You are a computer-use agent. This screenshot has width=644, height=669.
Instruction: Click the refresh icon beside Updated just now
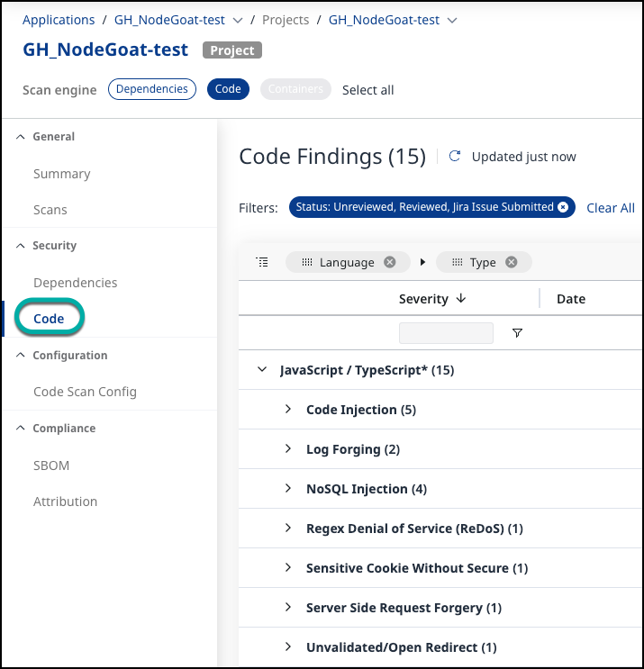[x=455, y=157]
